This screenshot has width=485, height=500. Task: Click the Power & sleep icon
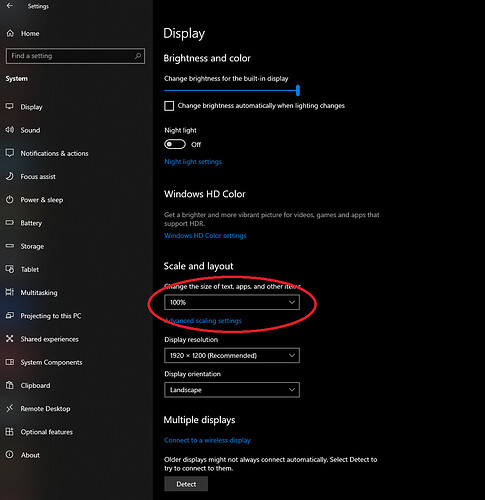pos(10,199)
